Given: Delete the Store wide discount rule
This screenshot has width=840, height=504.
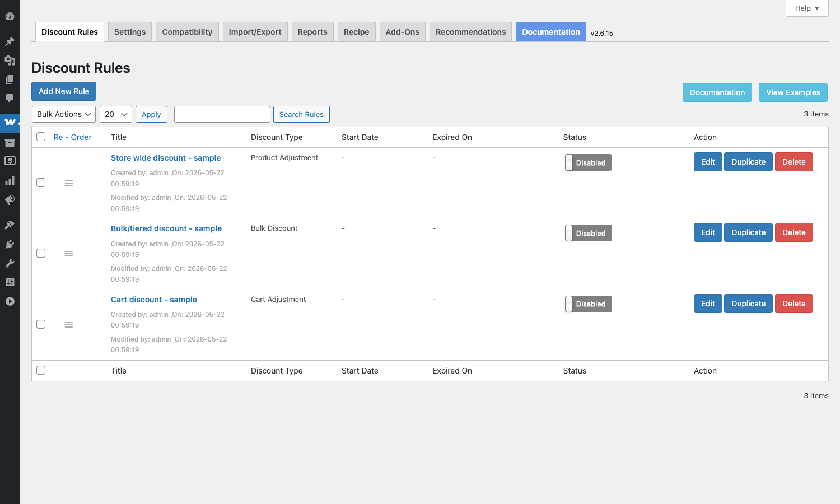Looking at the screenshot, I should pyautogui.click(x=794, y=162).
